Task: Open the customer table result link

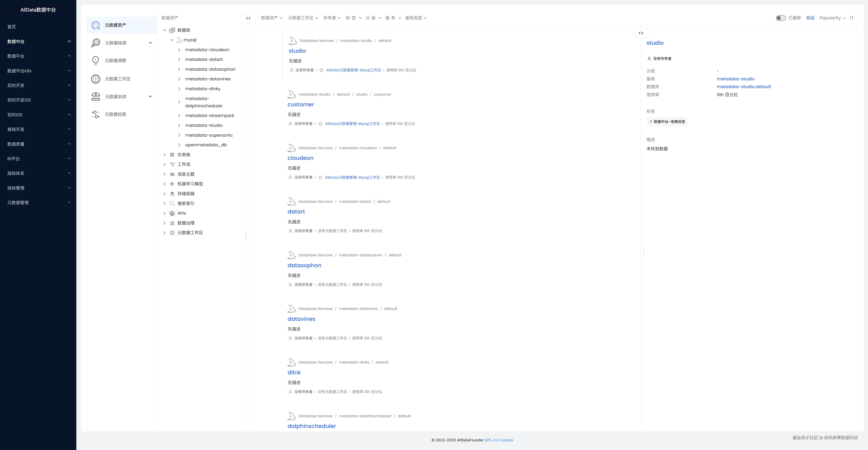Action: pyautogui.click(x=301, y=104)
